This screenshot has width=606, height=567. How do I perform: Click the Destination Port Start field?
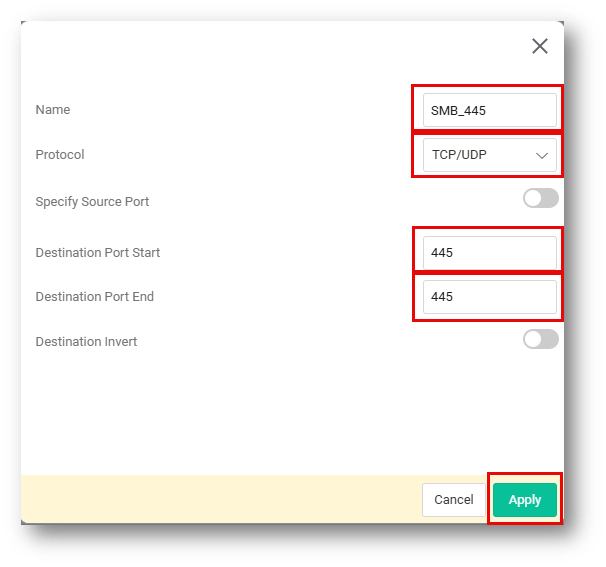coord(489,253)
